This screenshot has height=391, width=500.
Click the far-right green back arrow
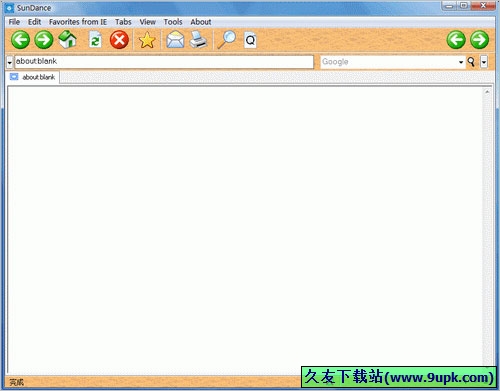tap(456, 40)
